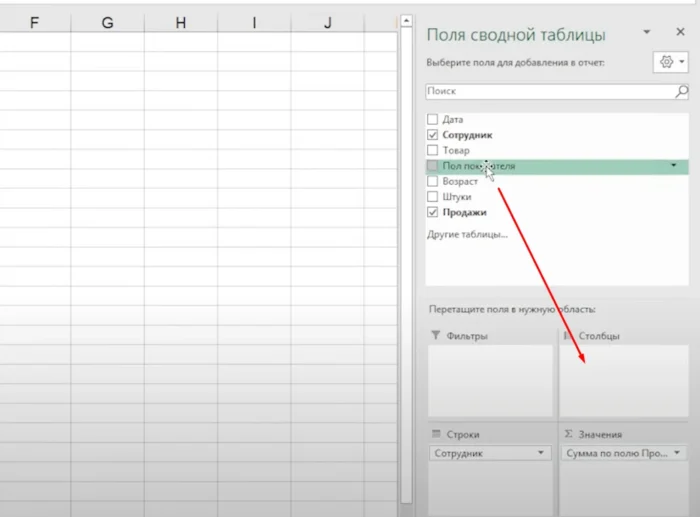
Task: Click the sigma icon beside Значения
Action: (568, 434)
